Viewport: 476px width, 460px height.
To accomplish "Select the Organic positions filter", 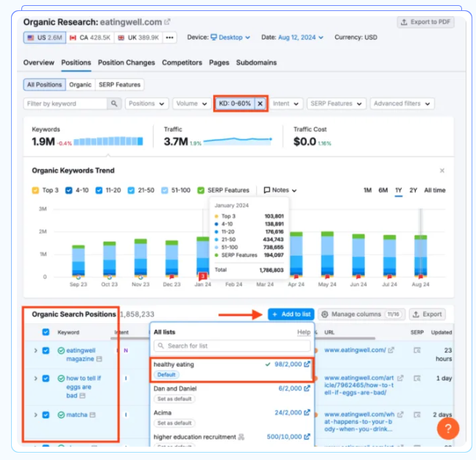I will pos(80,85).
